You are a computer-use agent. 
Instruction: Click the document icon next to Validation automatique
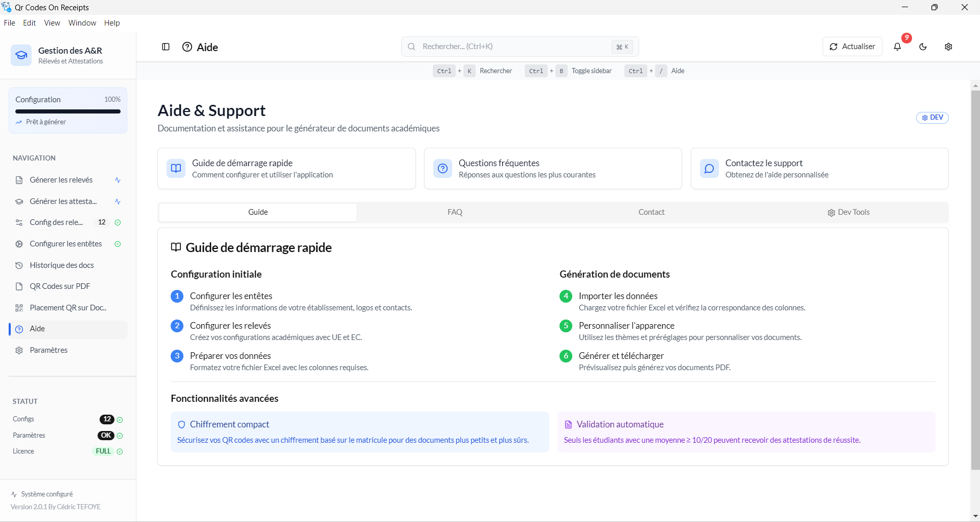pyautogui.click(x=568, y=424)
